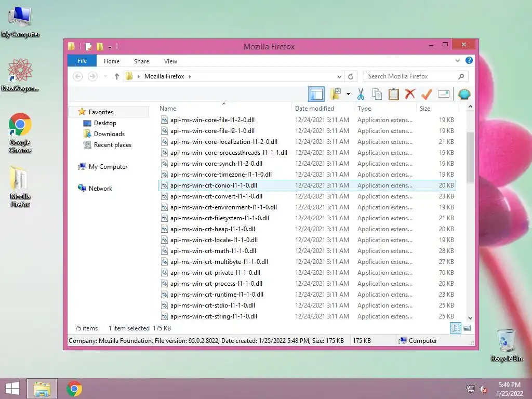
Task: Click the Back navigation arrow
Action: tap(78, 76)
